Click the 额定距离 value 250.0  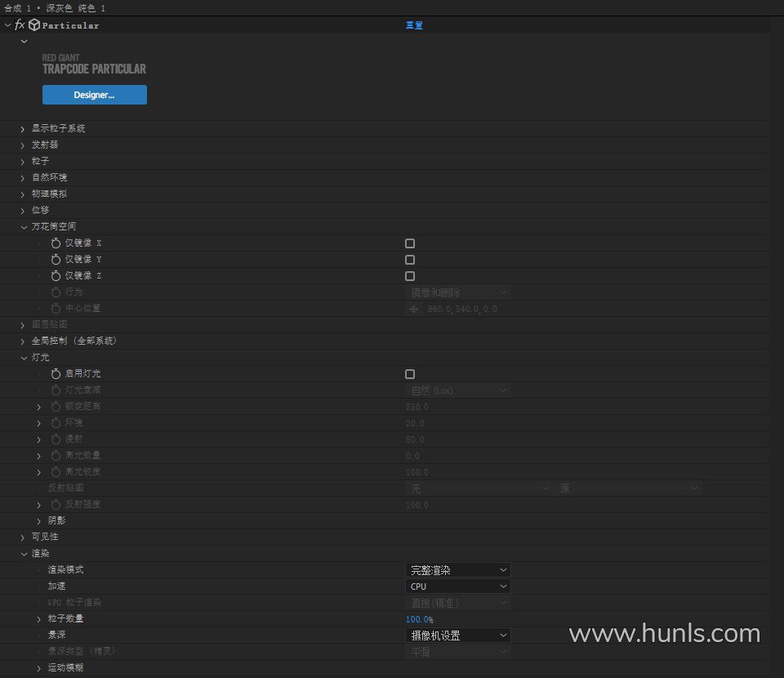click(x=417, y=407)
